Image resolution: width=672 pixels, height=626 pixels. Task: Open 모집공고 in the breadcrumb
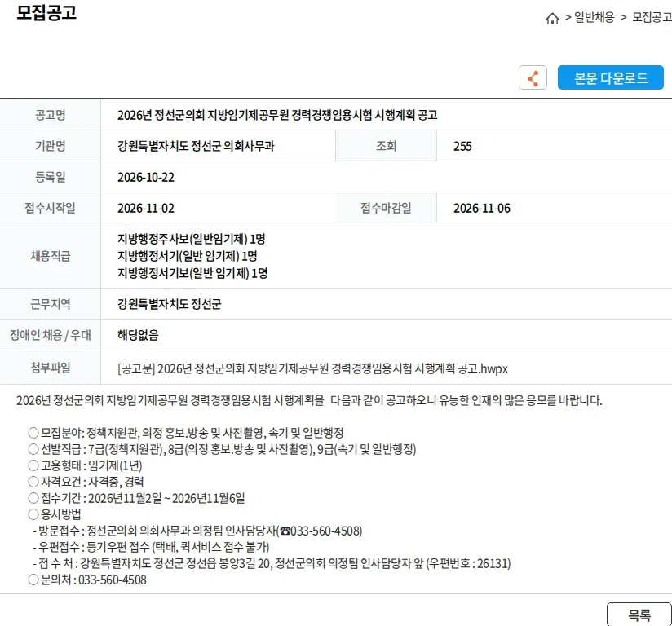pos(652,18)
